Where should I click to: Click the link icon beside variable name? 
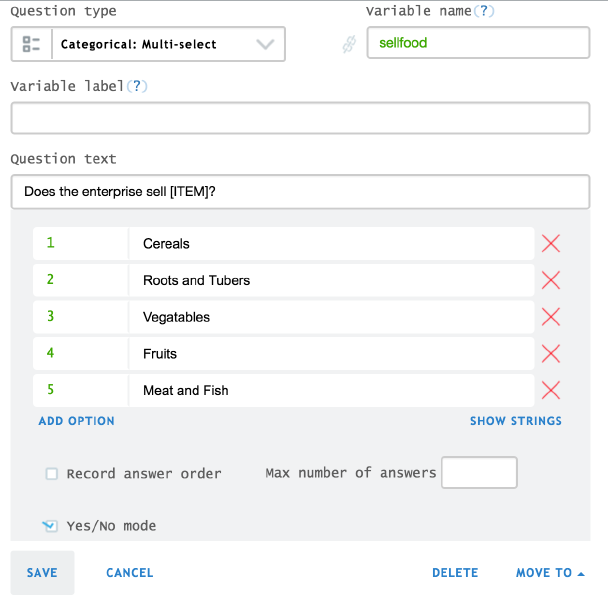click(349, 44)
